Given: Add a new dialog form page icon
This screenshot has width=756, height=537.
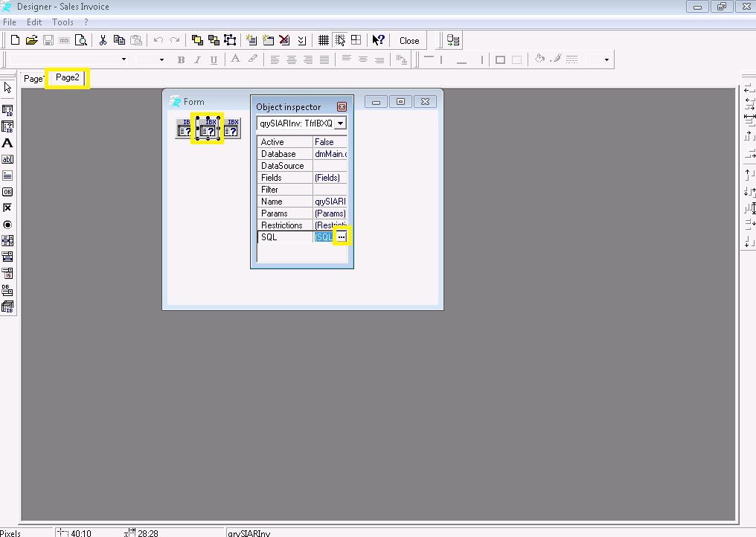Looking at the screenshot, I should point(268,40).
